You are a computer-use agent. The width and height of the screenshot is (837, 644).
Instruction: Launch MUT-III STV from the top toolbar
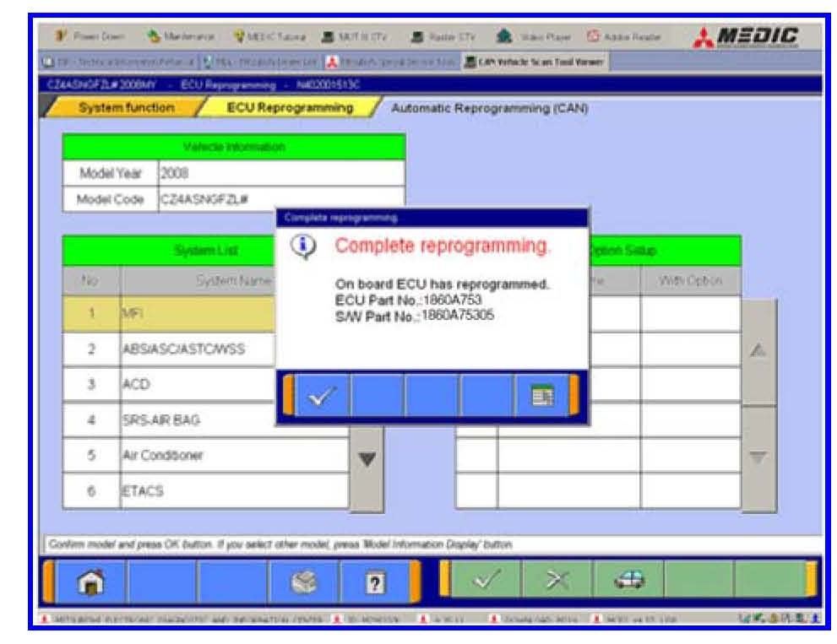point(354,37)
